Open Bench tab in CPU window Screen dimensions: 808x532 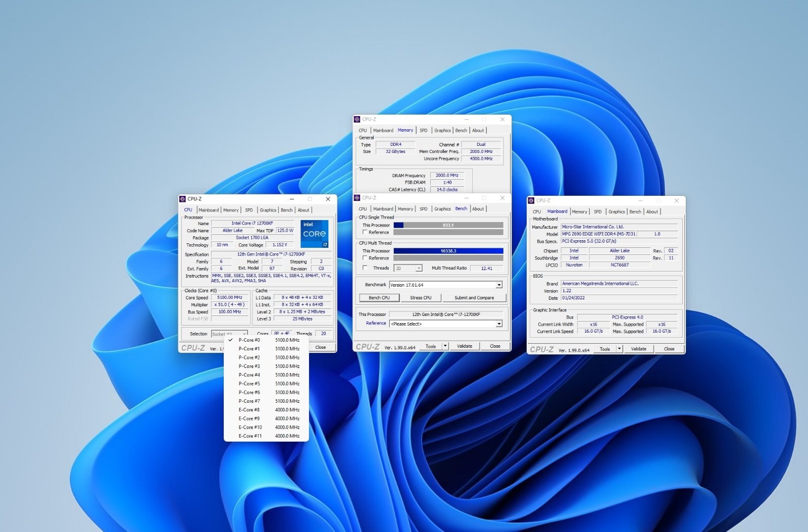click(286, 210)
